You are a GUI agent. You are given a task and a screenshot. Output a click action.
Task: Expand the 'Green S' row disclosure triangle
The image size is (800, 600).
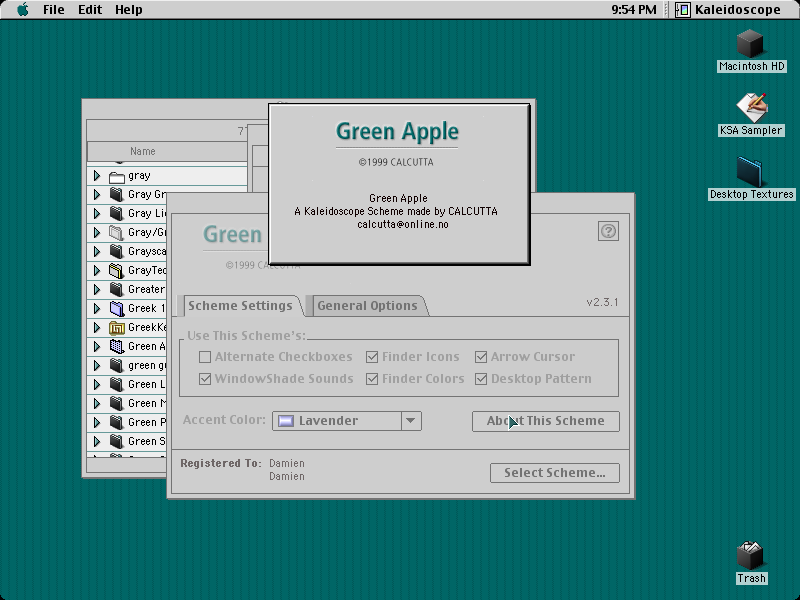pos(97,441)
